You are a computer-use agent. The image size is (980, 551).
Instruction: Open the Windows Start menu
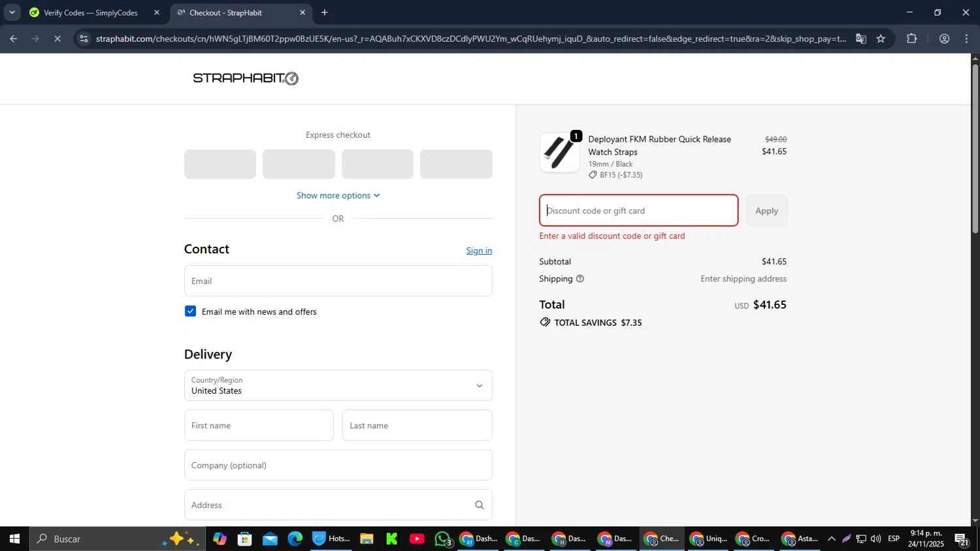click(14, 539)
